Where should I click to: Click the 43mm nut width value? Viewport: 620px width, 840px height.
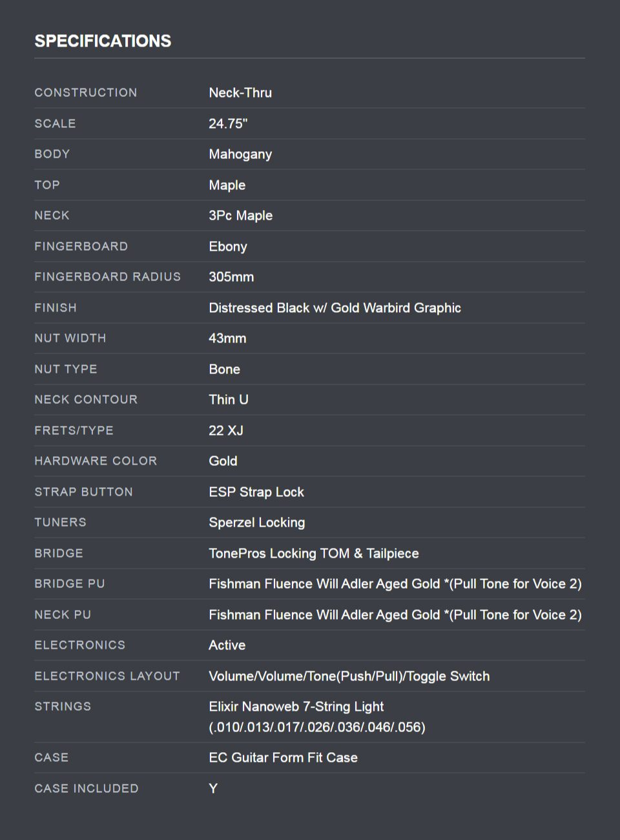point(227,338)
